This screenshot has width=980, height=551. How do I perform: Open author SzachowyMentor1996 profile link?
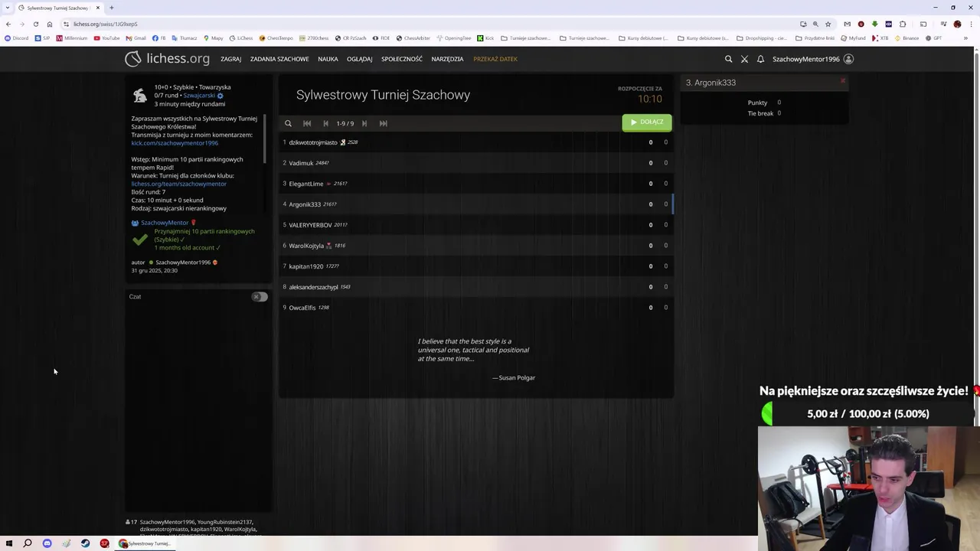pyautogui.click(x=183, y=262)
